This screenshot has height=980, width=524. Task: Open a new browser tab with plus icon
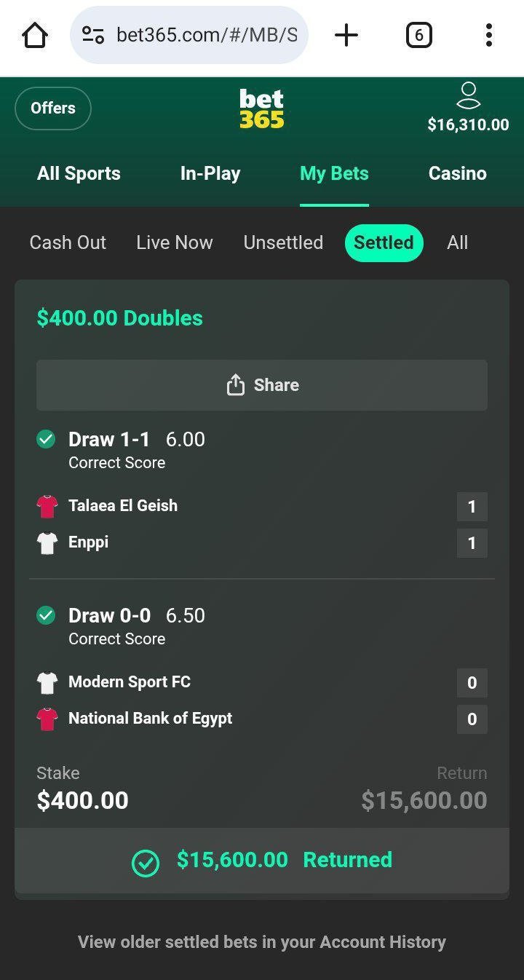tap(346, 35)
